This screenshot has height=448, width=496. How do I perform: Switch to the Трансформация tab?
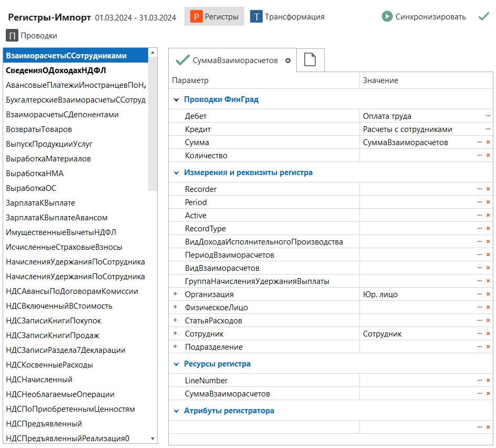(x=287, y=17)
